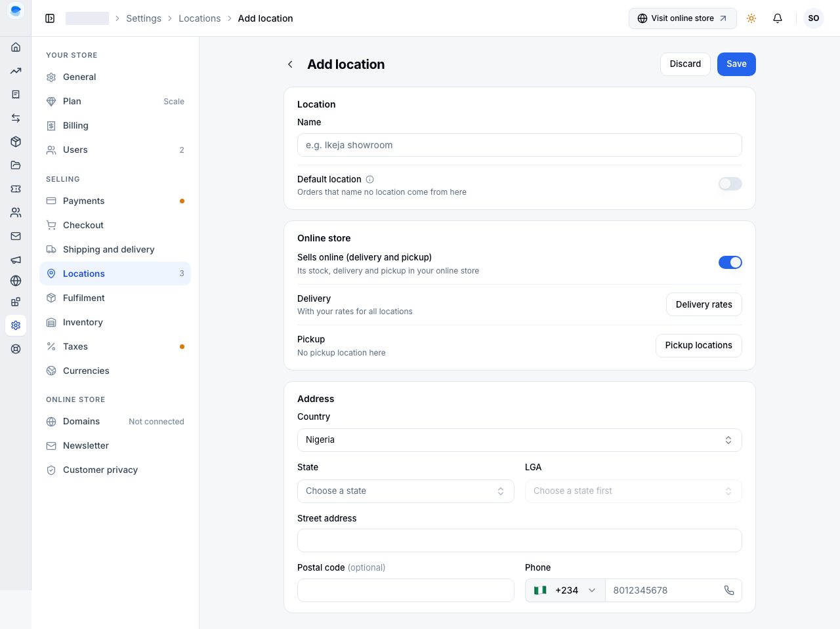Save the new location
Viewport: 840px width, 629px height.
pos(736,64)
